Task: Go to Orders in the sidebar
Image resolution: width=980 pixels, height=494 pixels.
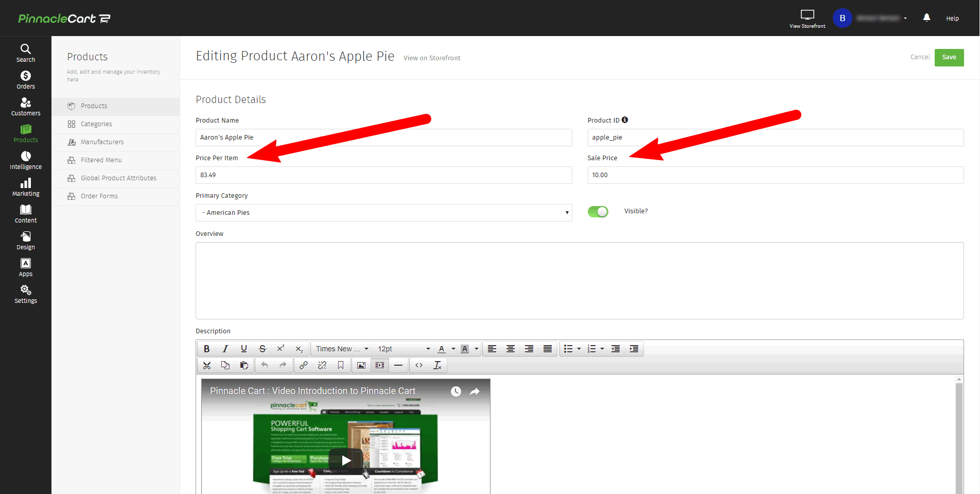Action: 25,80
